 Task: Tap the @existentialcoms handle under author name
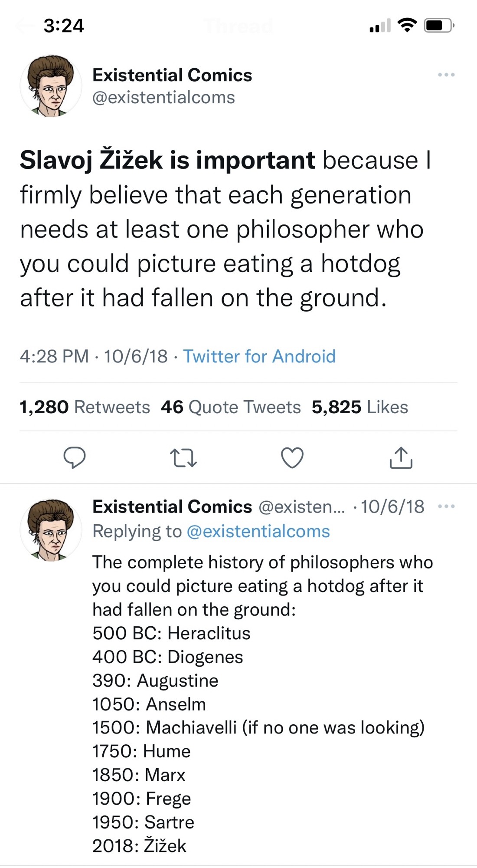(163, 97)
